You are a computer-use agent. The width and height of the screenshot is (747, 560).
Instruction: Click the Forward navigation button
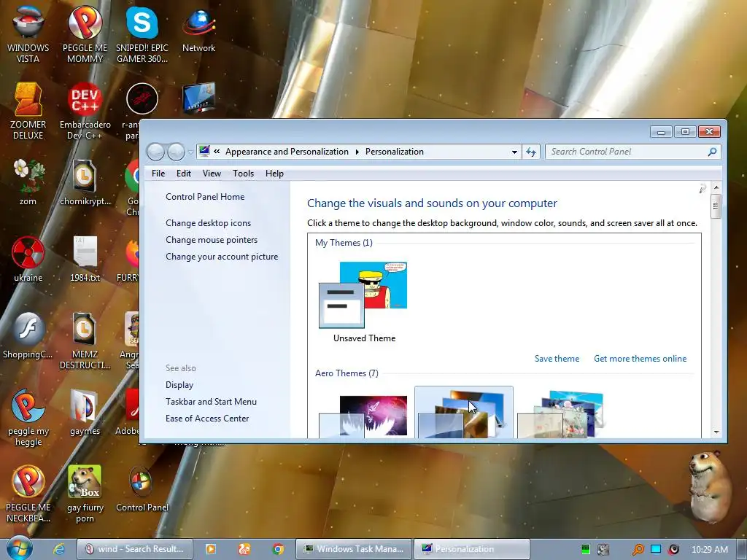tap(176, 152)
